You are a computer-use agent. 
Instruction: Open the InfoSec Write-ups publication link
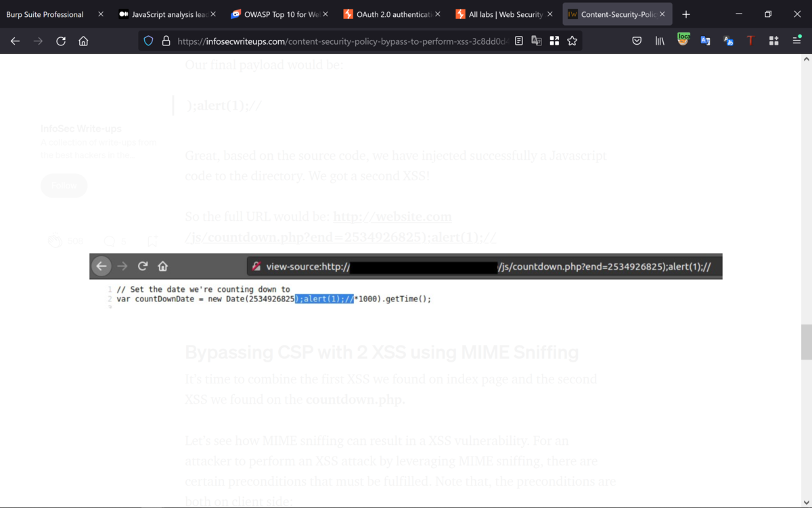pyautogui.click(x=81, y=129)
